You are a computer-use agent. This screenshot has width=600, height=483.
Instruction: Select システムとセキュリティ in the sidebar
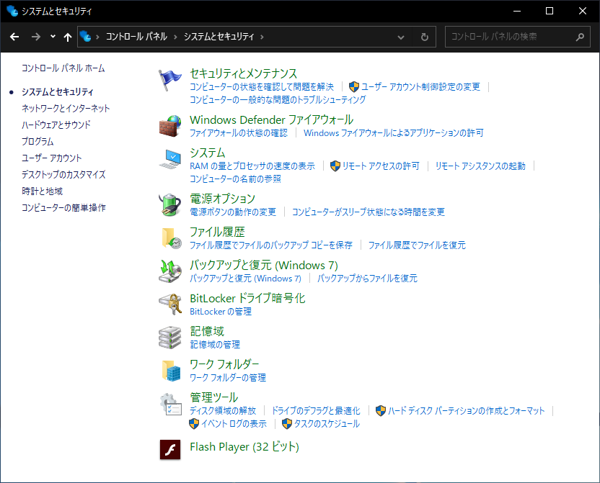tap(57, 92)
